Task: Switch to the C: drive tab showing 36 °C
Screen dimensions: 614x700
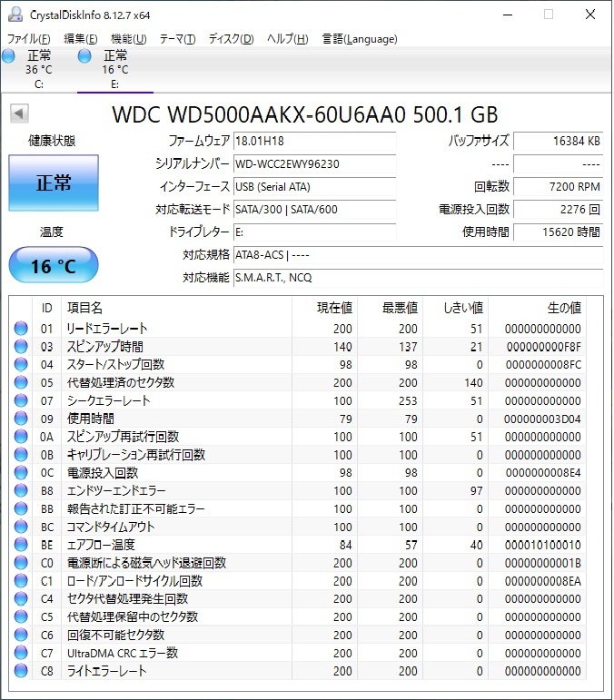Action: tap(39, 69)
